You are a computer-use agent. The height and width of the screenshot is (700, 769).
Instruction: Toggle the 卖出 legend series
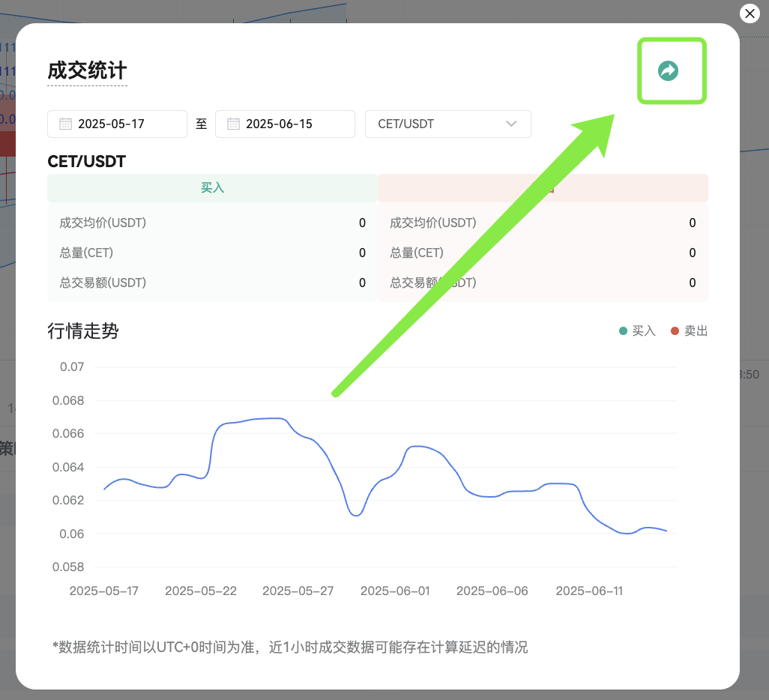pyautogui.click(x=689, y=331)
